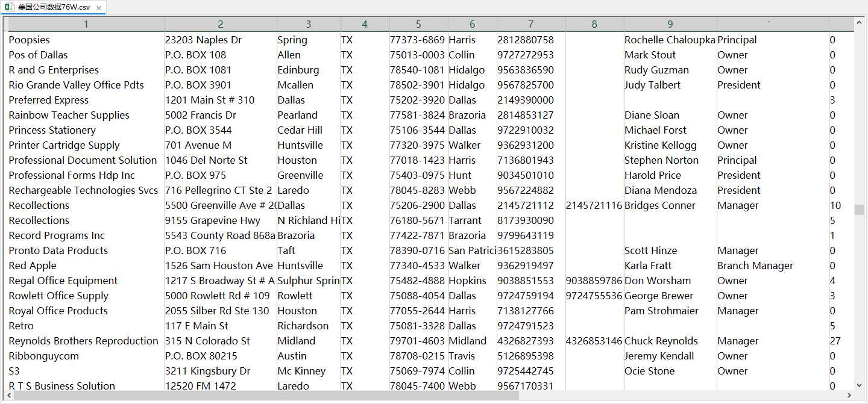
Task: Select column 5 header
Action: click(418, 24)
